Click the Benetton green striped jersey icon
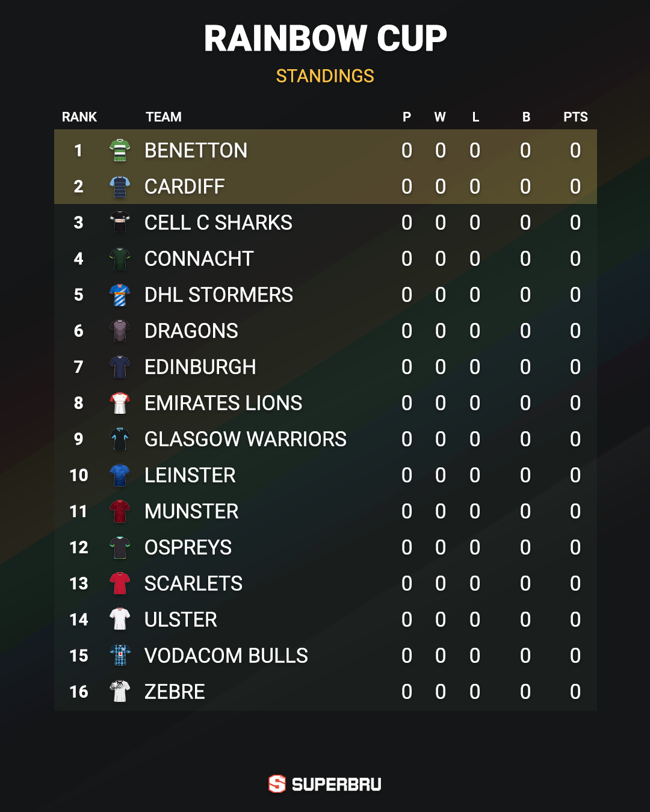 120,150
